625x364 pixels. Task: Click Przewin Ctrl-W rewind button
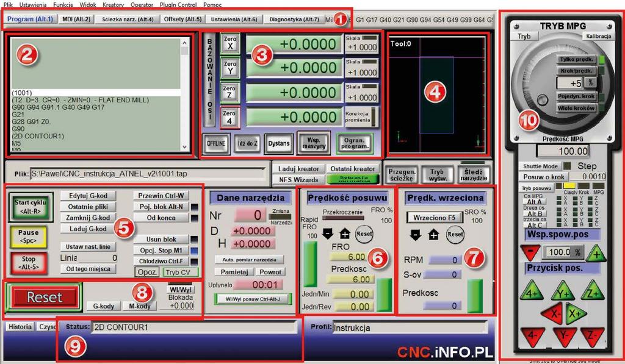(x=161, y=196)
